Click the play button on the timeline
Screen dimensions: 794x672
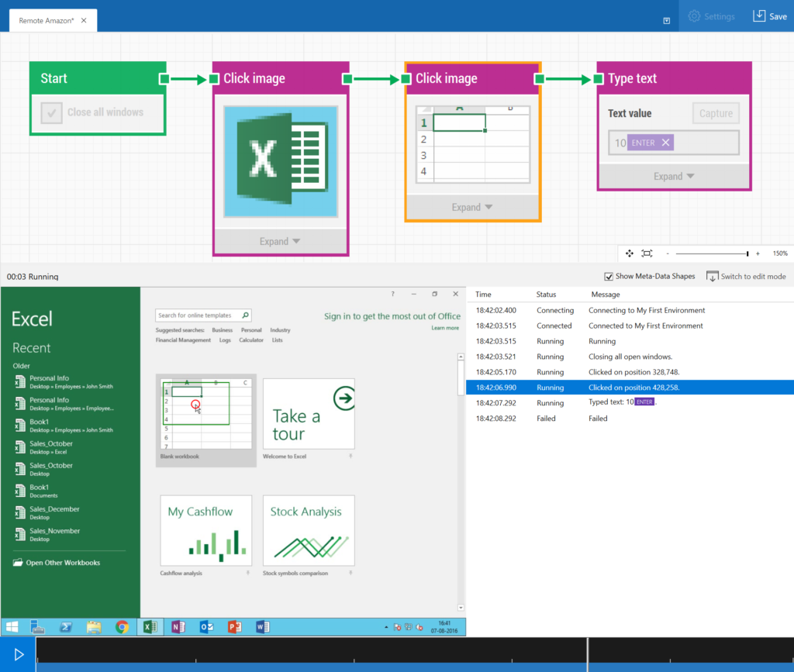click(x=19, y=655)
